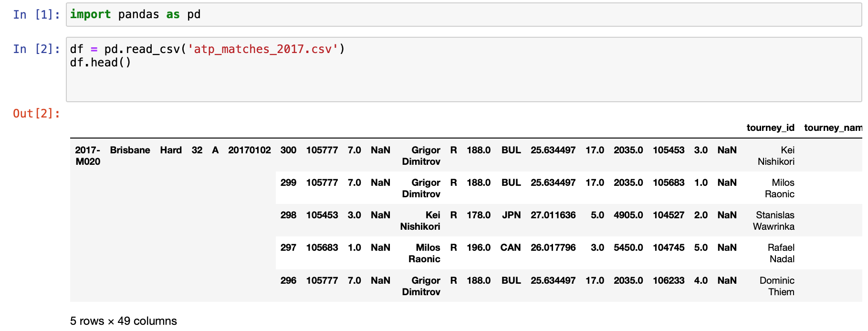868x331 pixels.
Task: Click the CAN country cell
Action: [511, 247]
